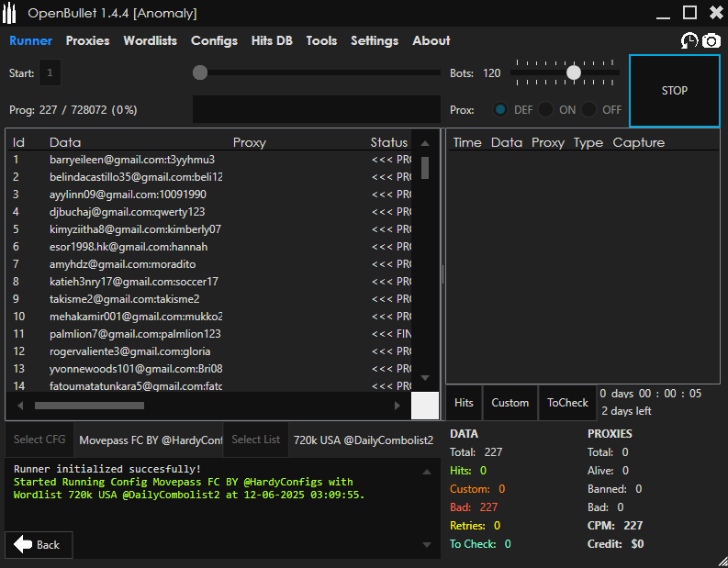Image resolution: width=728 pixels, height=568 pixels.
Task: Open the Select List picker
Action: click(x=255, y=440)
